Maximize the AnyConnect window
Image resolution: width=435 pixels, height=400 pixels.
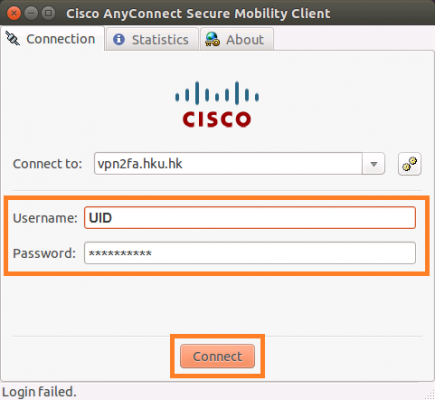[48, 13]
